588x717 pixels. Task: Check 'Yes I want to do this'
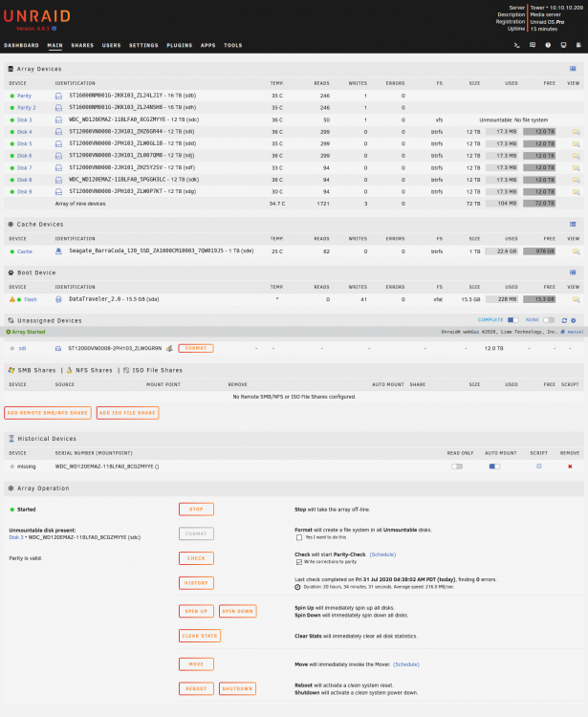point(299,537)
